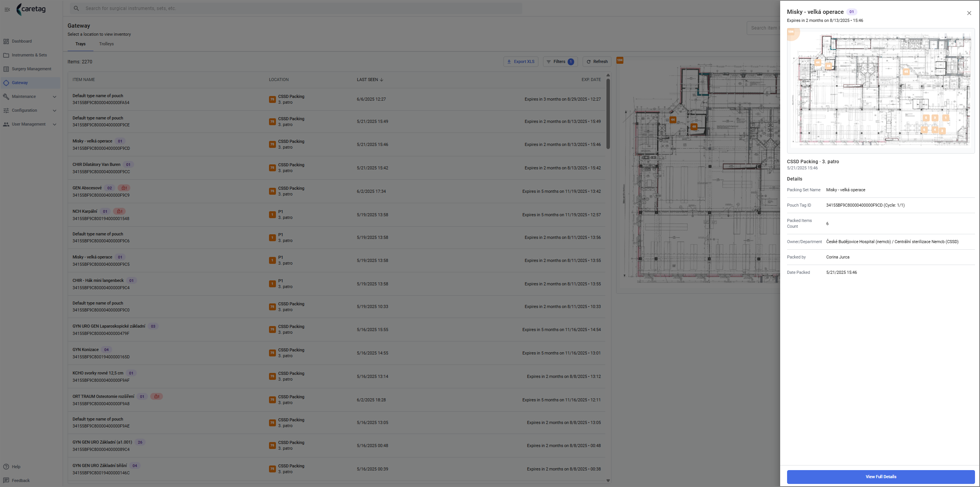Click the User Management people icon

coord(6,124)
